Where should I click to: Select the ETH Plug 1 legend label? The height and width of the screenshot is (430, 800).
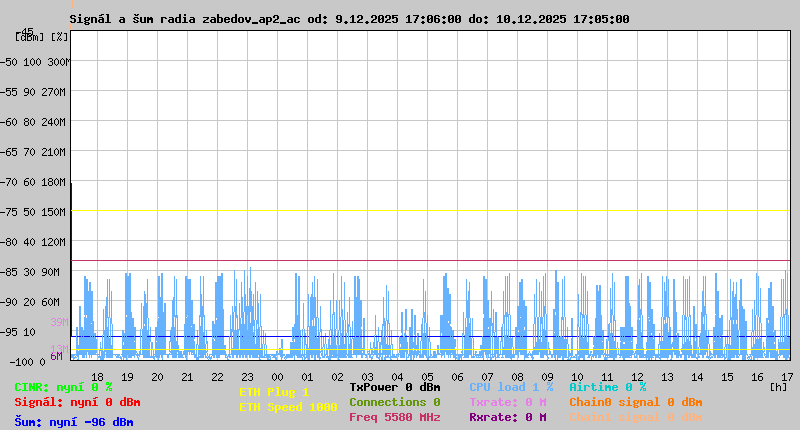[x=274, y=392]
